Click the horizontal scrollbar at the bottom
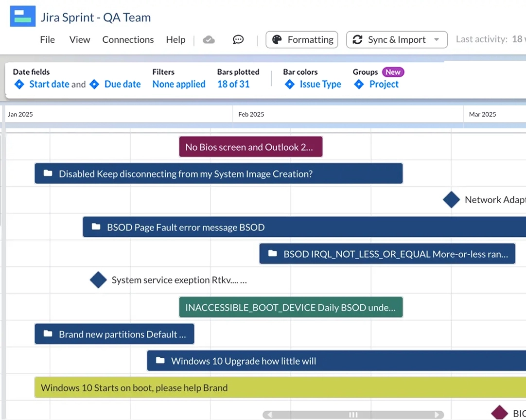The height and width of the screenshot is (420, 526). tap(353, 414)
